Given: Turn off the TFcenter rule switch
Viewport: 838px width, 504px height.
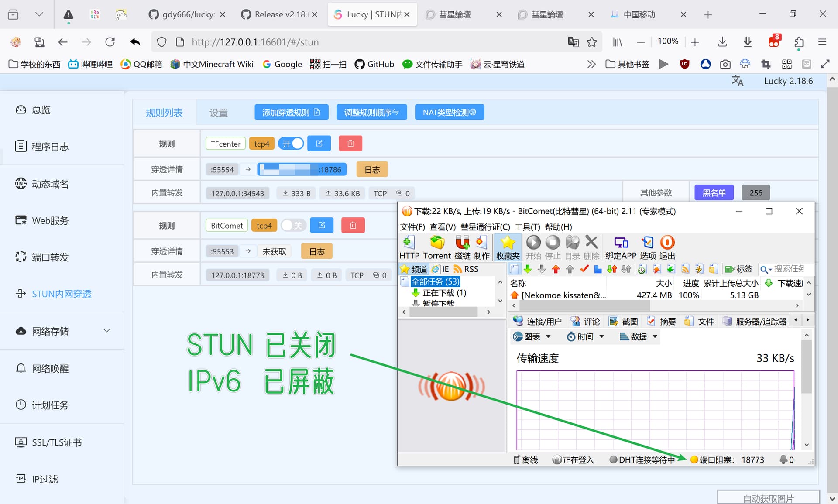Looking at the screenshot, I should click(291, 144).
